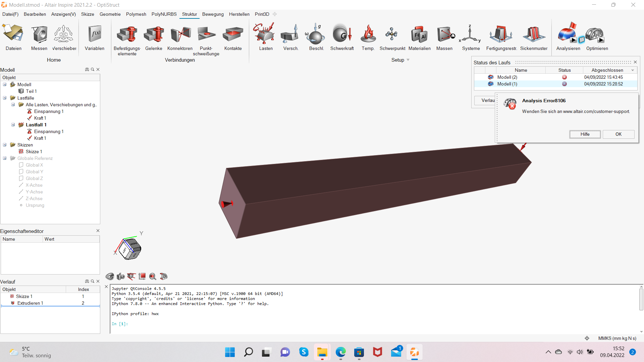The width and height of the screenshot is (644, 362).
Task: Collapse the Skizzen folder node
Action: 5,145
